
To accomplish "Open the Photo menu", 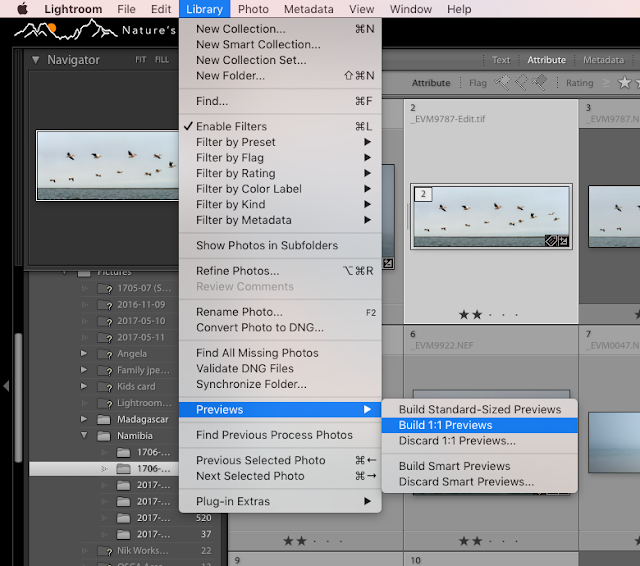I will (253, 9).
